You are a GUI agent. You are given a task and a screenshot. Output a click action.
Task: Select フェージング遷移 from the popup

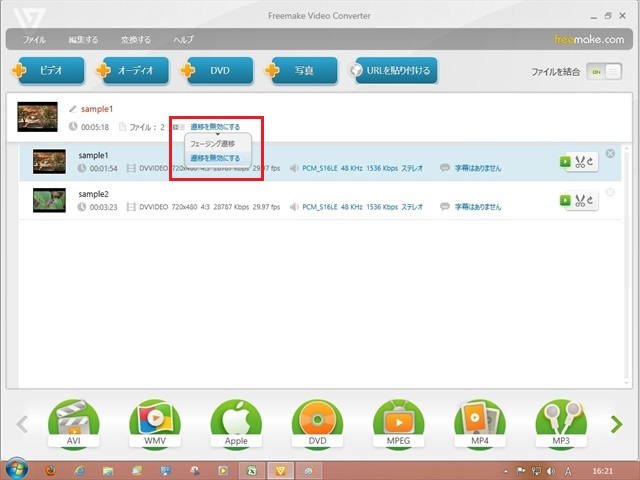(x=214, y=144)
